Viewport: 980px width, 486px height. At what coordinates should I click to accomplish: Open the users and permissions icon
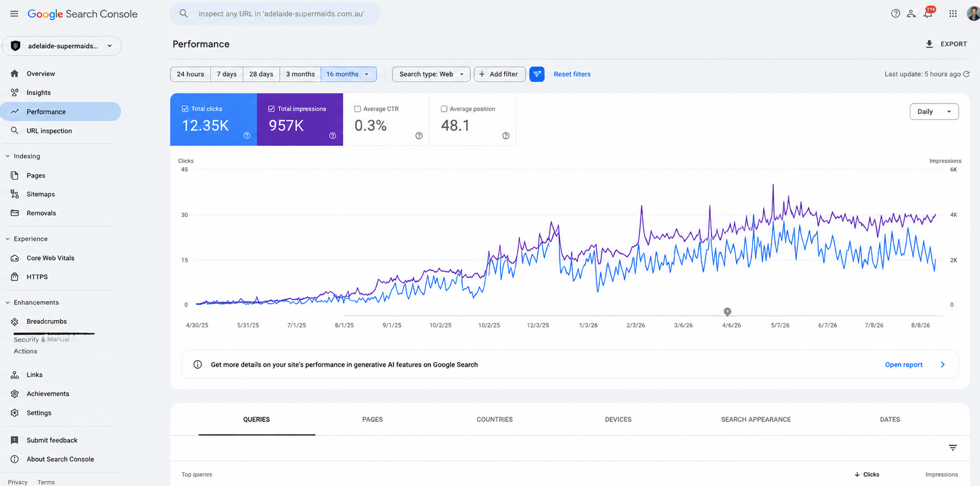(911, 14)
